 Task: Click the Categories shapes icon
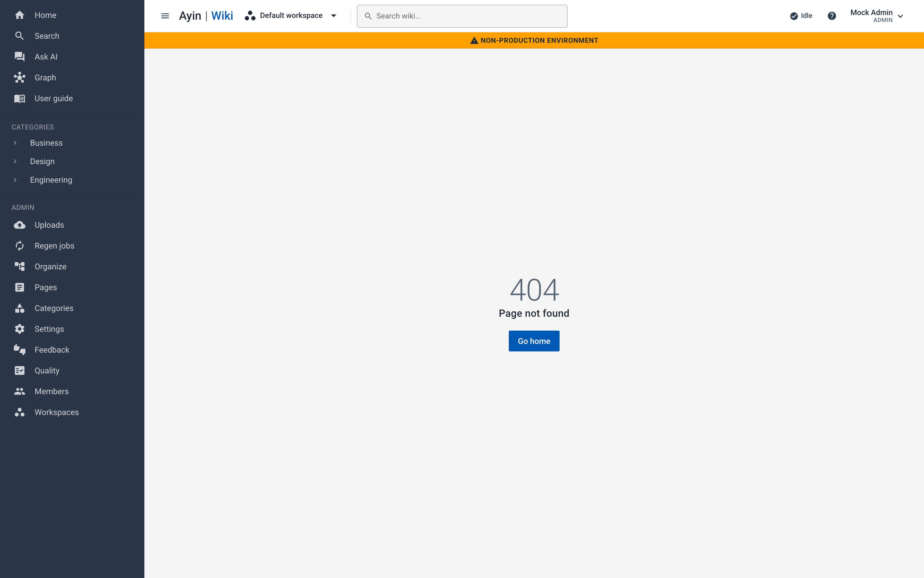[19, 308]
